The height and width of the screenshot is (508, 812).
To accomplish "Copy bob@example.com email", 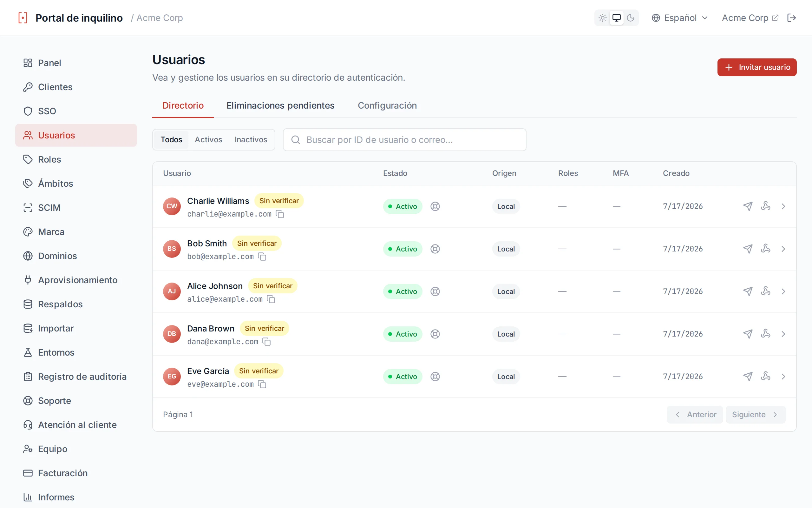I will [x=262, y=257].
